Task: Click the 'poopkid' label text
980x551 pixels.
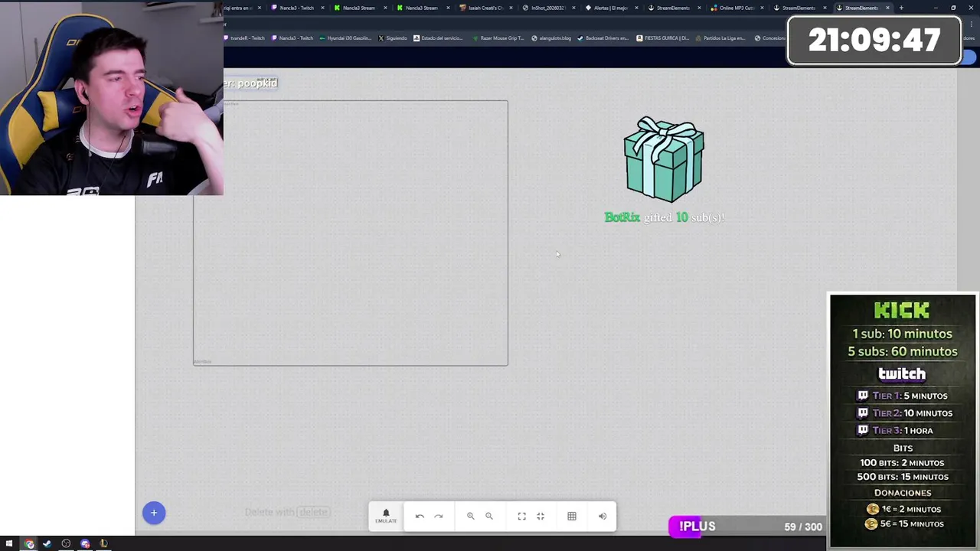Action: click(x=257, y=83)
